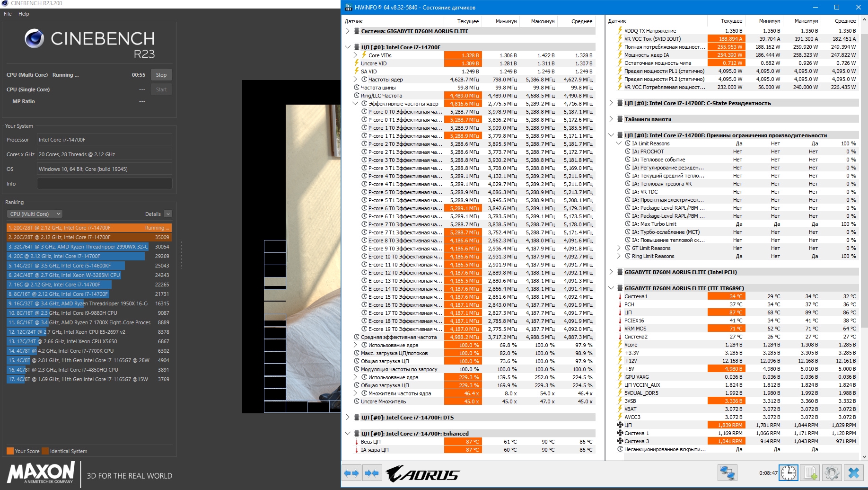Viewport: 868px width, 490px height.
Task: Click the Processor field showing Intel Core i7-14700F
Action: click(105, 140)
